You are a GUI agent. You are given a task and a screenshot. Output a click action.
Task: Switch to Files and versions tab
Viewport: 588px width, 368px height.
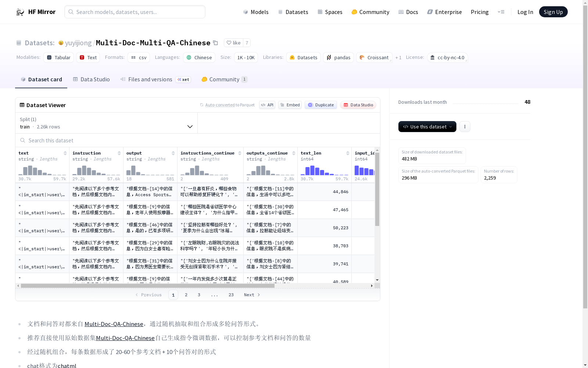coord(155,79)
